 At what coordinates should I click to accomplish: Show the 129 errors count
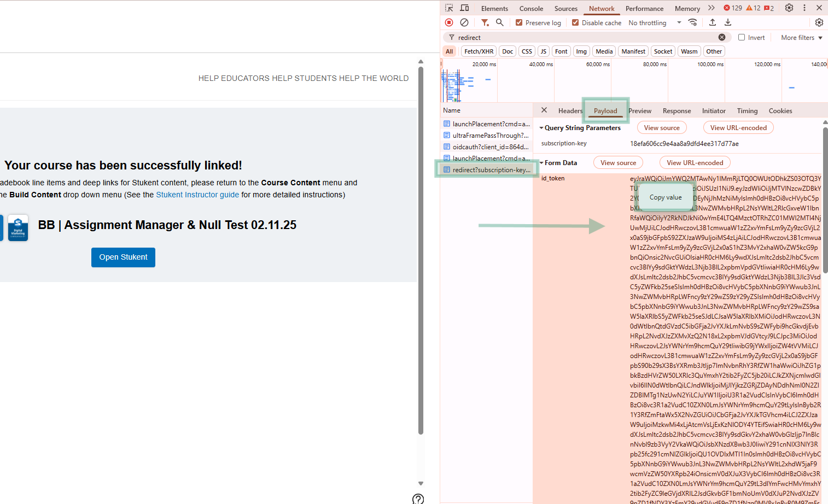733,8
